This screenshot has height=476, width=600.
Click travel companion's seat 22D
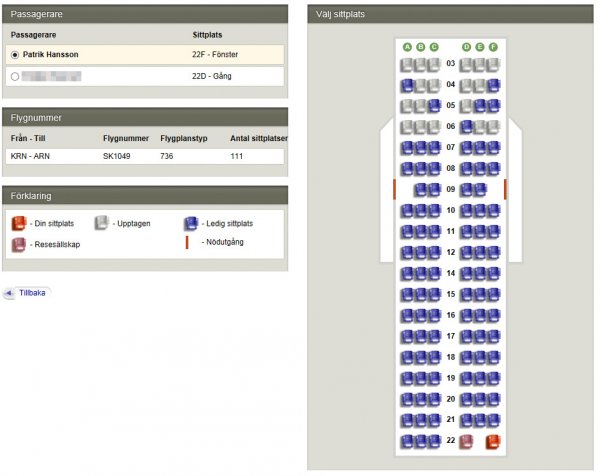click(466, 441)
